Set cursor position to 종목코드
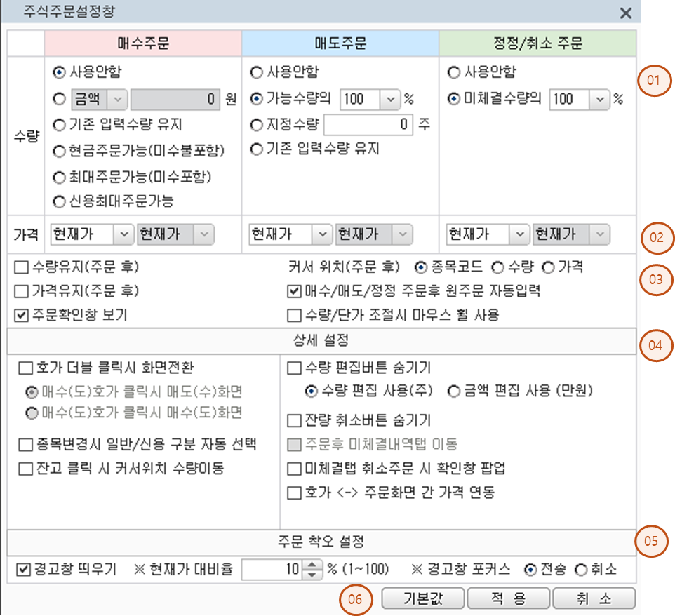The height and width of the screenshot is (616, 675). [420, 268]
